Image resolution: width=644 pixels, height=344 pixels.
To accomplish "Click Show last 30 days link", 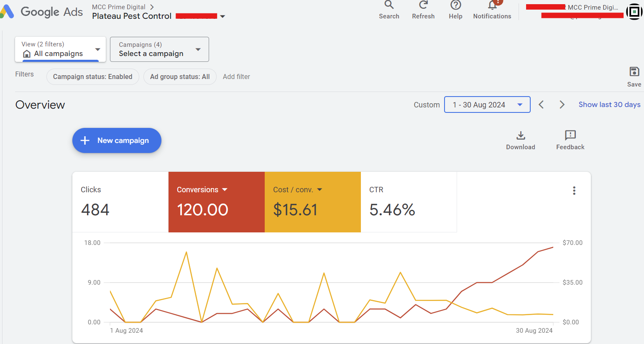I will (609, 104).
